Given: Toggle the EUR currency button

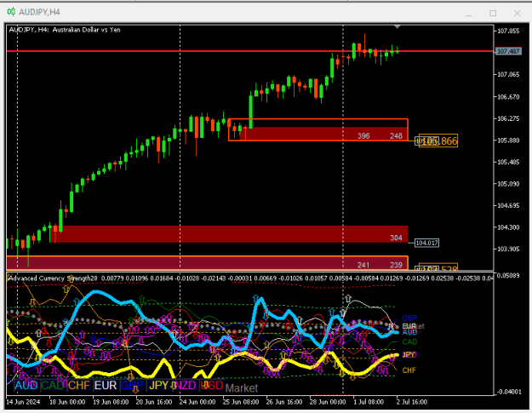Looking at the screenshot, I should pyautogui.click(x=106, y=386).
